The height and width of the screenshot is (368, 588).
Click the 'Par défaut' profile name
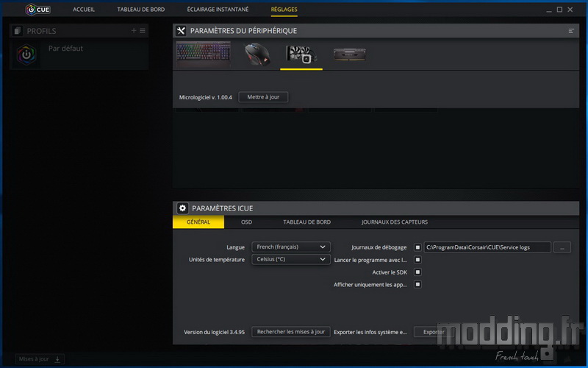click(x=65, y=48)
